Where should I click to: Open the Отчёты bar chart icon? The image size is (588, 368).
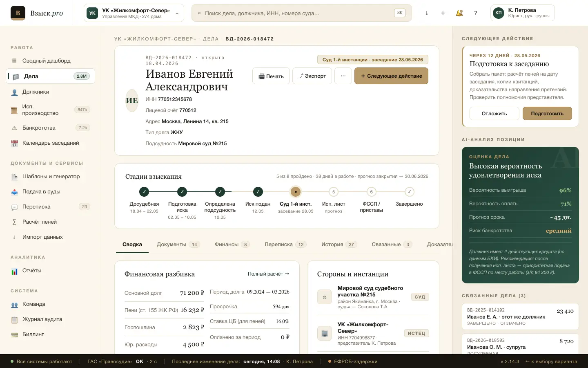[14, 271]
